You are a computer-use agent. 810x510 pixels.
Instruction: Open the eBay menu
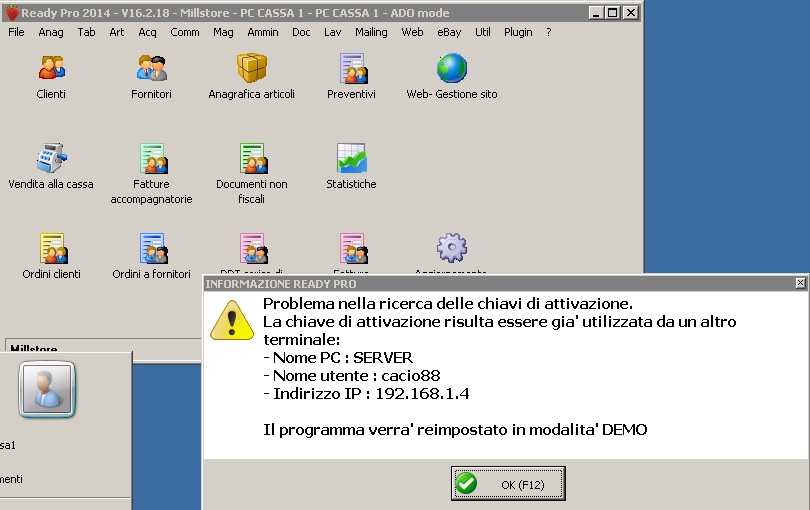pyautogui.click(x=449, y=32)
